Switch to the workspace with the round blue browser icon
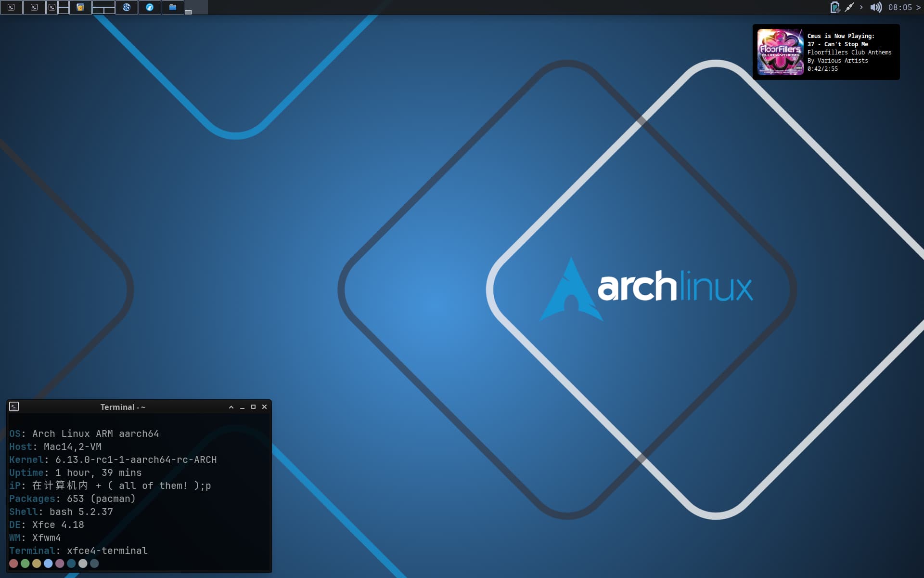The height and width of the screenshot is (578, 924). click(150, 7)
